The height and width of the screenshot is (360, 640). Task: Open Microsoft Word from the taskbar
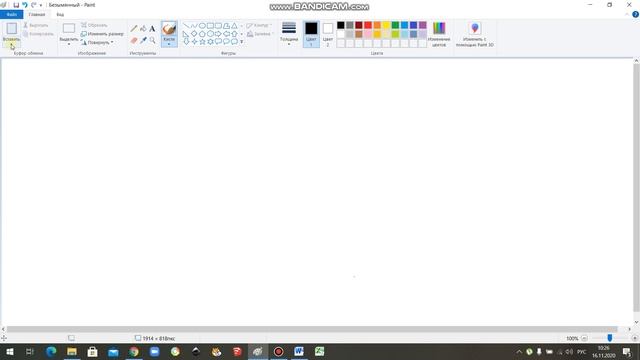(x=299, y=351)
